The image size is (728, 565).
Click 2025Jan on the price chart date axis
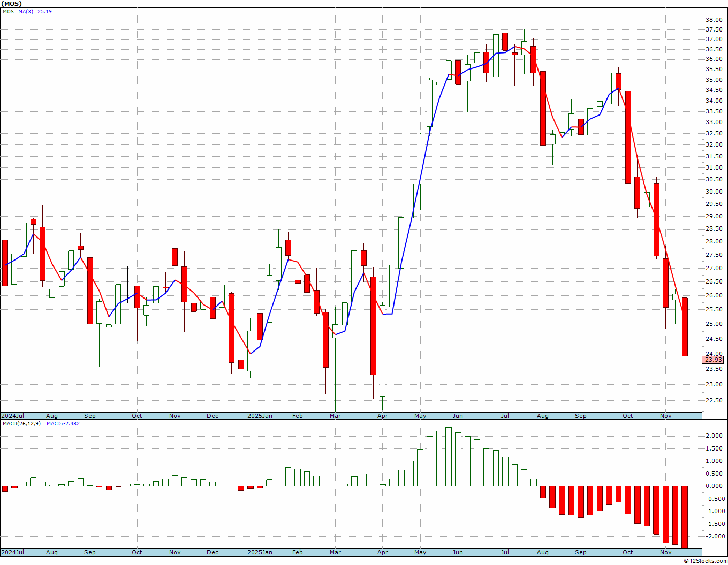tap(260, 416)
